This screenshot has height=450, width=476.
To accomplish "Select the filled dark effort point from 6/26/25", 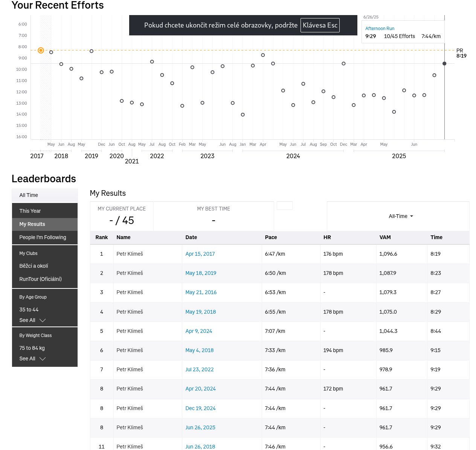I will point(444,64).
